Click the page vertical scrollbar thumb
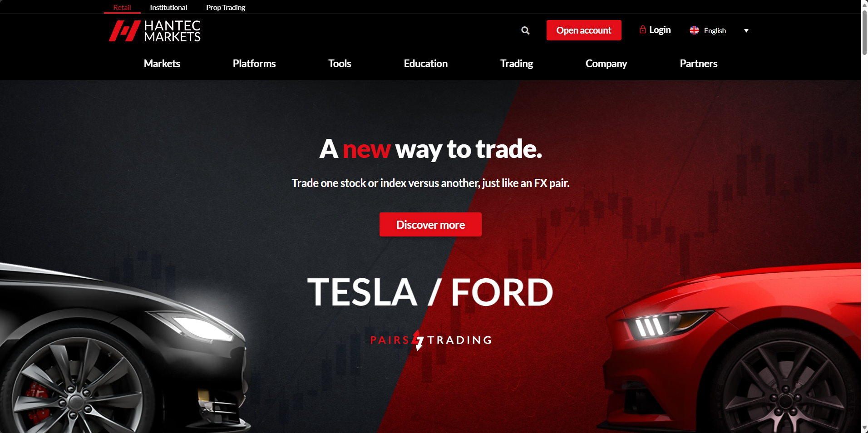Screen dimensions: 868x433 [x=864, y=32]
